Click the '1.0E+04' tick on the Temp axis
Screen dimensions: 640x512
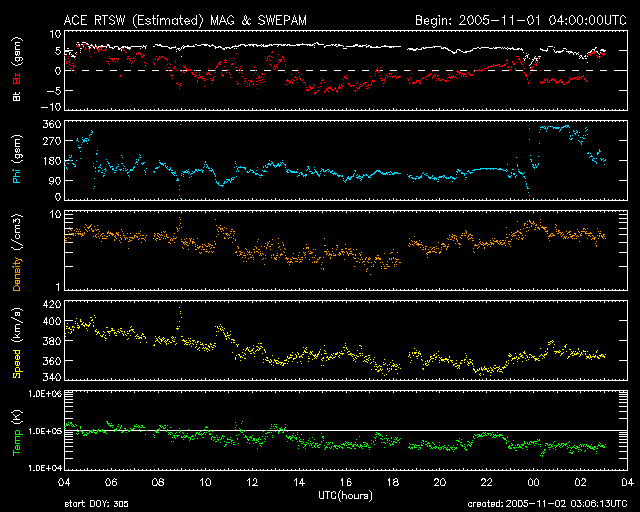point(45,468)
